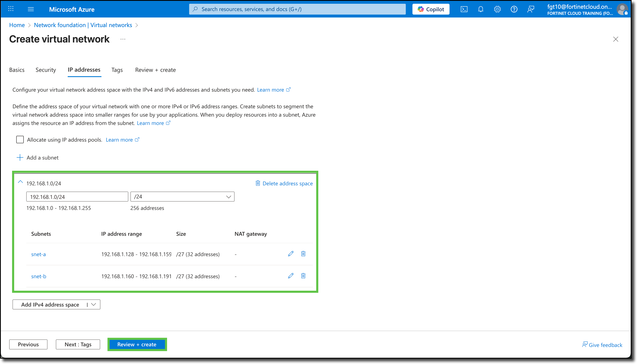The height and width of the screenshot is (364, 637).
Task: Open the feedback icon in top bar
Action: coord(531,9)
